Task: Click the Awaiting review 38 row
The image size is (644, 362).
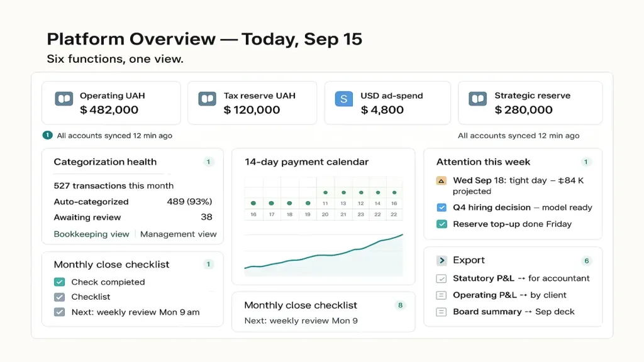Action: (133, 217)
